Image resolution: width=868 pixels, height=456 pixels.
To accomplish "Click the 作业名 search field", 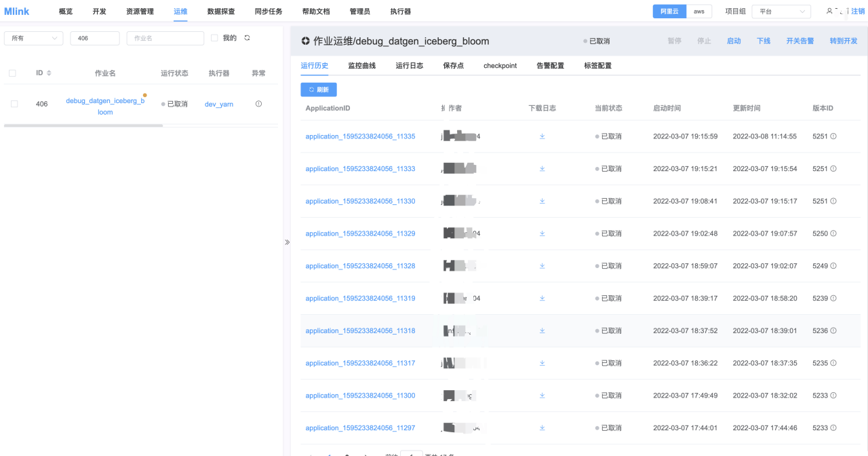I will [165, 39].
